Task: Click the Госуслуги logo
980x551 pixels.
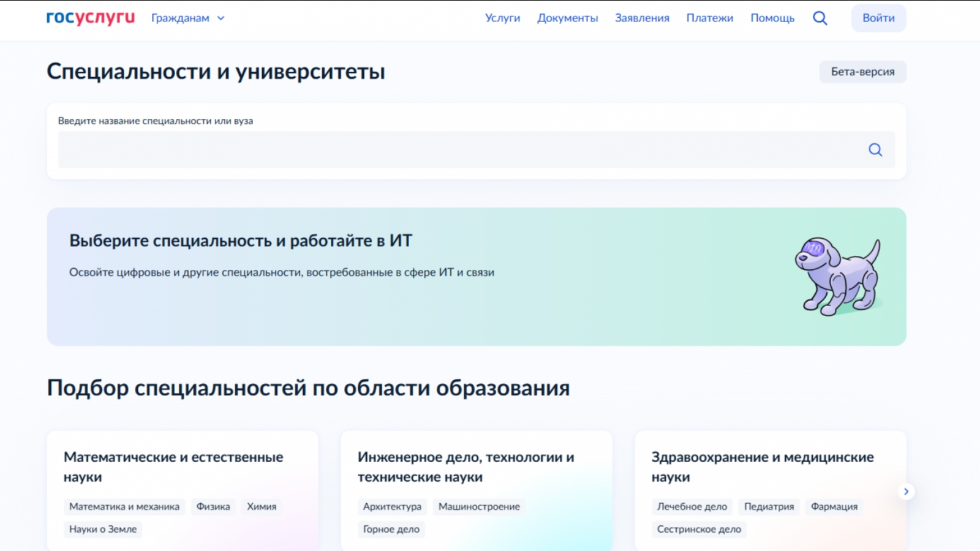Action: coord(91,18)
